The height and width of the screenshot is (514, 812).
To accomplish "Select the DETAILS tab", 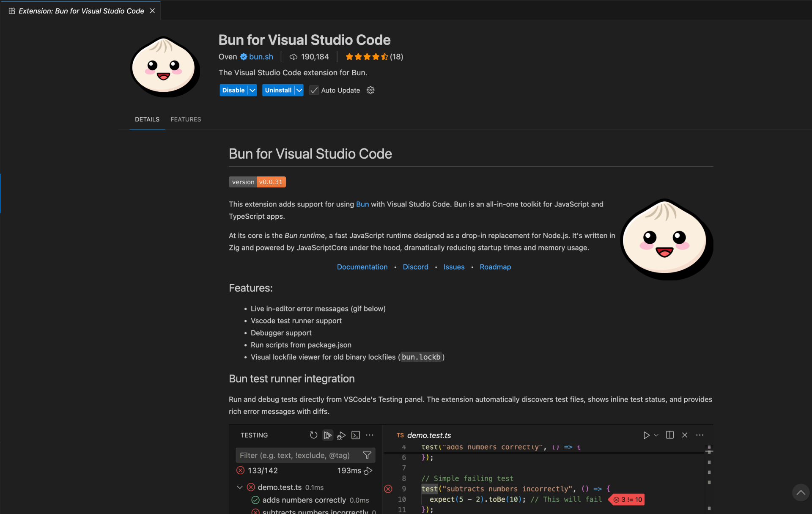I will coord(147,119).
